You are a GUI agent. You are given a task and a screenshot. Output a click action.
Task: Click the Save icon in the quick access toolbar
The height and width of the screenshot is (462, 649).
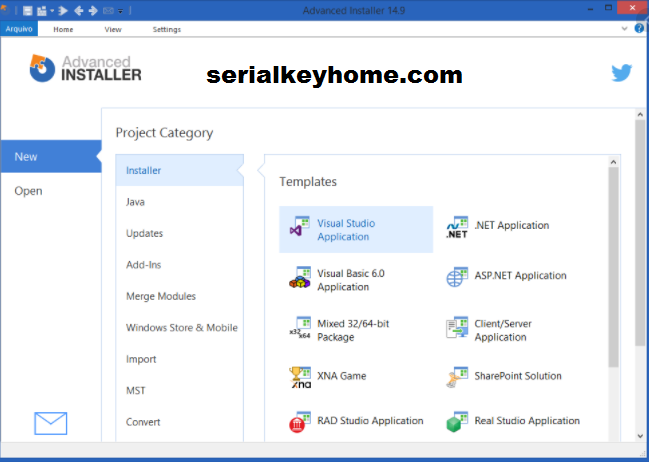click(x=27, y=10)
